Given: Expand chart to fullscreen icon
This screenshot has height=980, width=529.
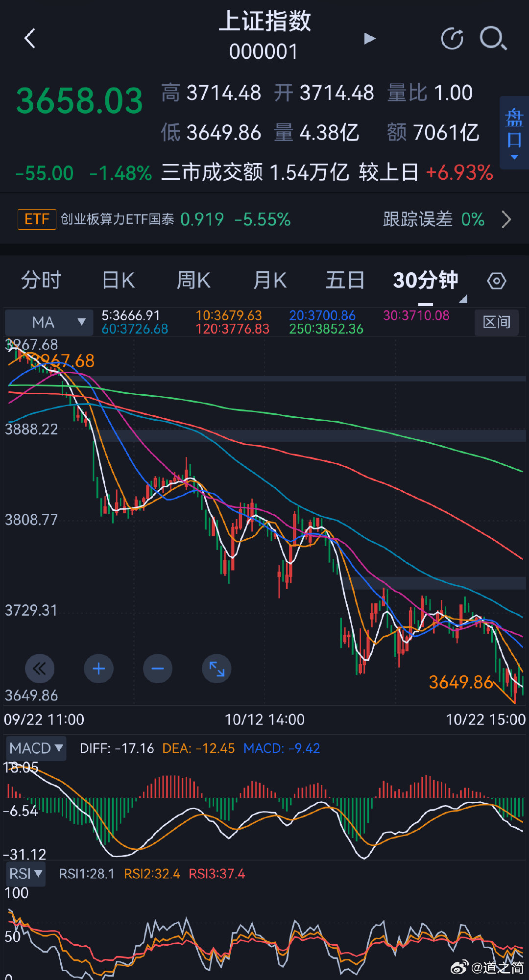Looking at the screenshot, I should pos(216,669).
